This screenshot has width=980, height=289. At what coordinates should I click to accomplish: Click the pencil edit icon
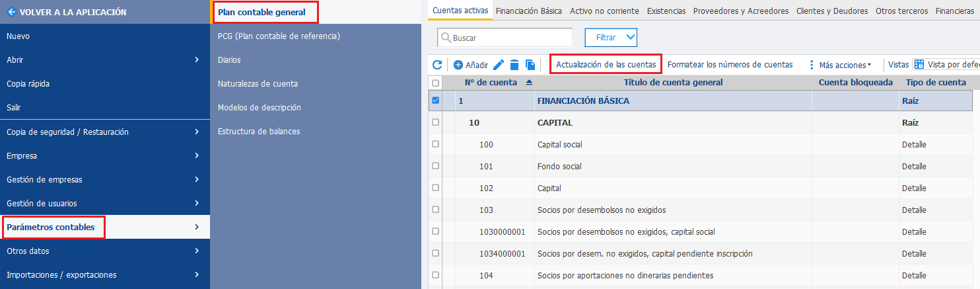point(499,65)
